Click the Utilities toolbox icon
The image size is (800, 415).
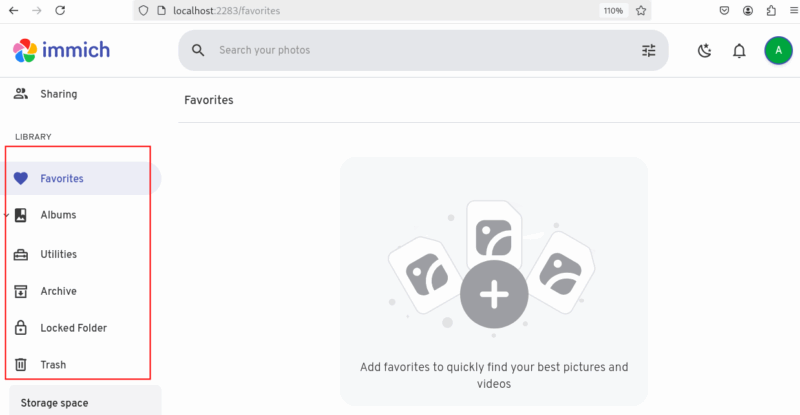coord(20,254)
